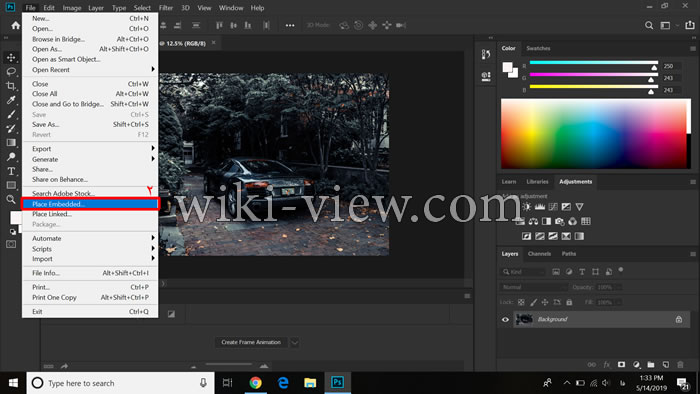Image resolution: width=700 pixels, height=394 pixels.
Task: Choose Save As from File menu
Action: (x=90, y=124)
